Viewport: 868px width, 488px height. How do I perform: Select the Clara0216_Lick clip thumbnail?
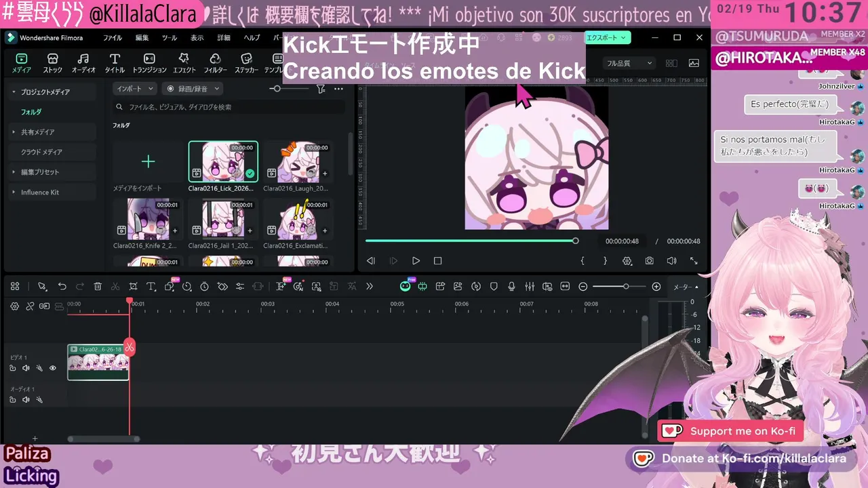[x=223, y=161]
